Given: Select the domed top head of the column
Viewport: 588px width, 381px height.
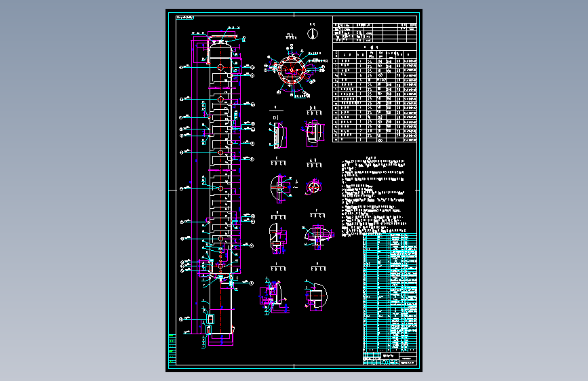Looking at the screenshot, I should [x=220, y=46].
